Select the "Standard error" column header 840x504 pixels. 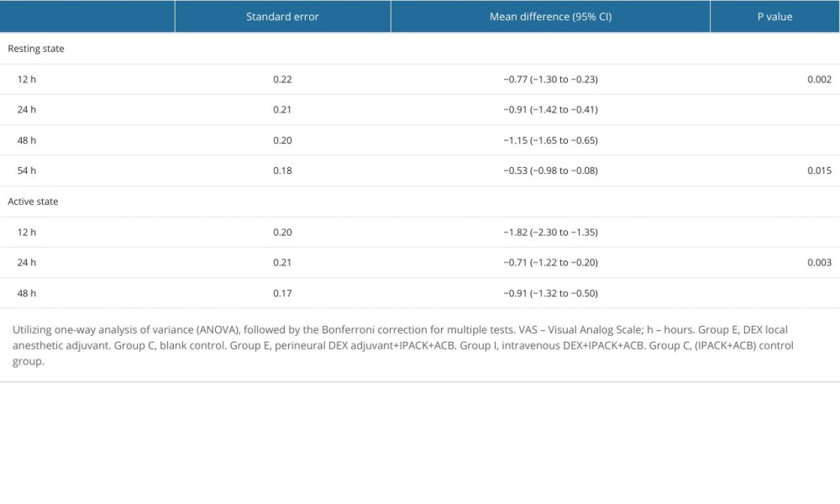(x=282, y=17)
